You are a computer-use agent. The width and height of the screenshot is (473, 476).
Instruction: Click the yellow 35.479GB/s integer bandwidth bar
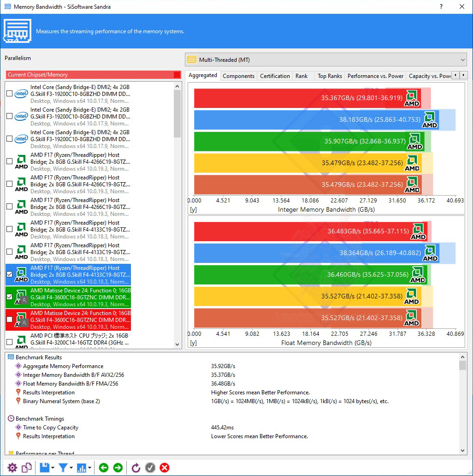point(308,163)
